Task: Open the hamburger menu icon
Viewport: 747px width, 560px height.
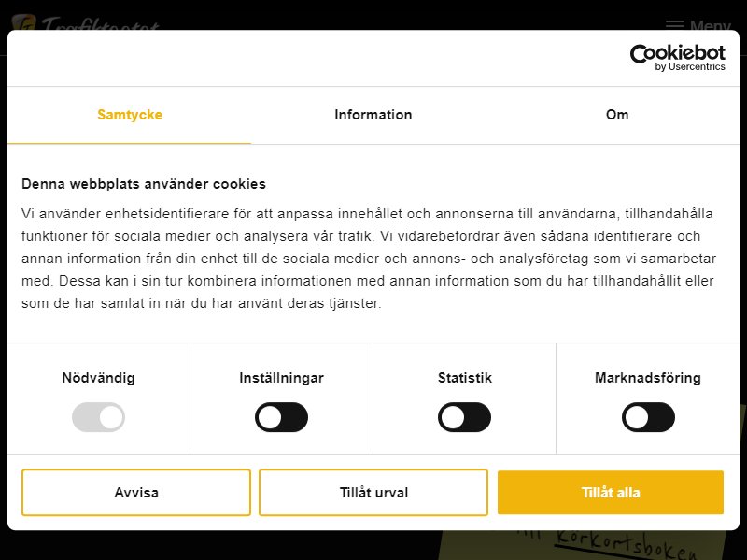Action: coord(674,24)
